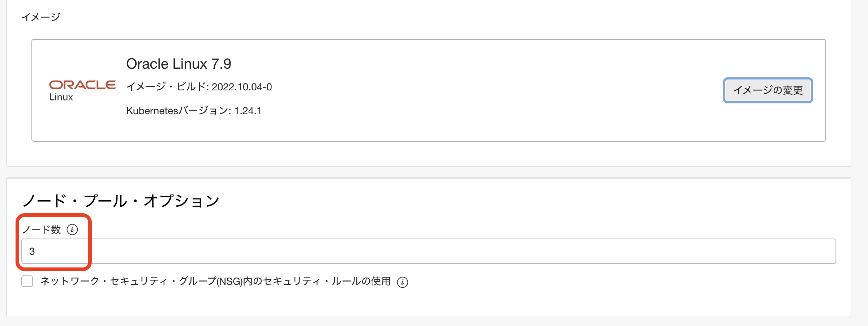868x326 pixels.
Task: Click the Oracle Linux logo image
Action: (x=82, y=90)
